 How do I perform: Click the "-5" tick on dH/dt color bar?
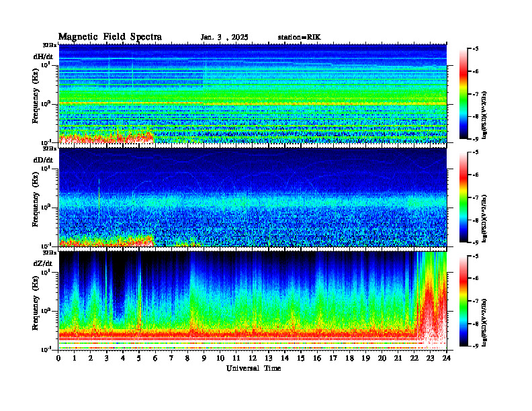tap(476, 49)
